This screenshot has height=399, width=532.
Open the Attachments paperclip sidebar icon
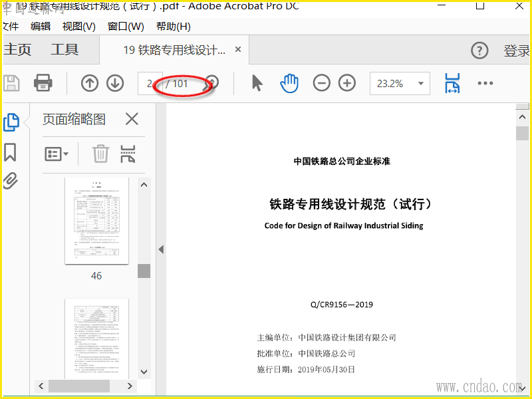tap(10, 181)
